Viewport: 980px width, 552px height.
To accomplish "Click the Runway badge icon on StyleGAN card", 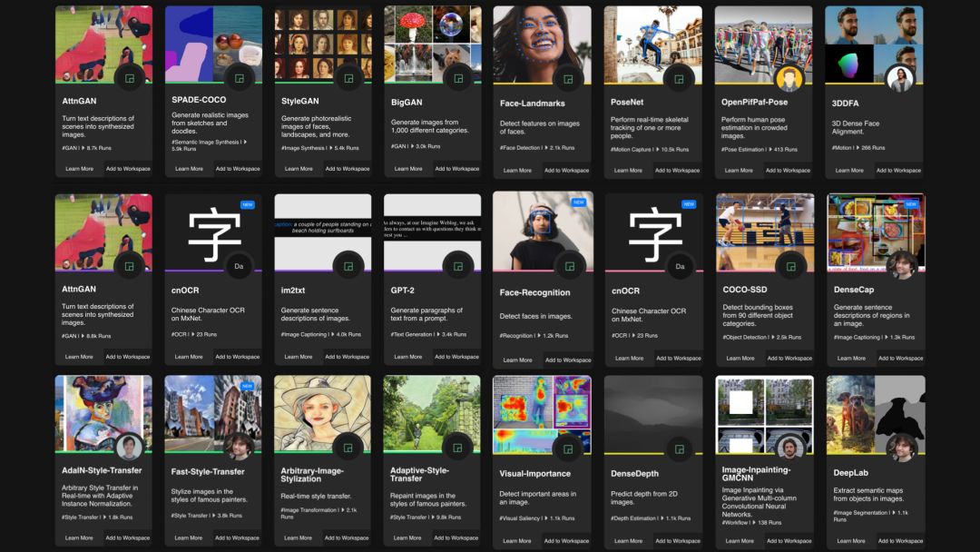I will 348,79.
